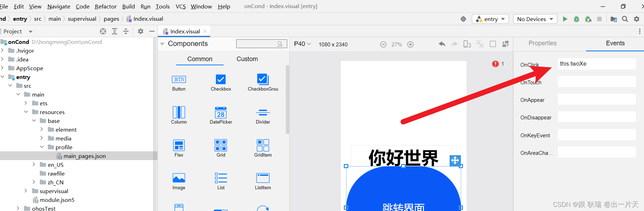Open the P40 device dropdown
Screen dimensions: 644x211
click(302, 44)
